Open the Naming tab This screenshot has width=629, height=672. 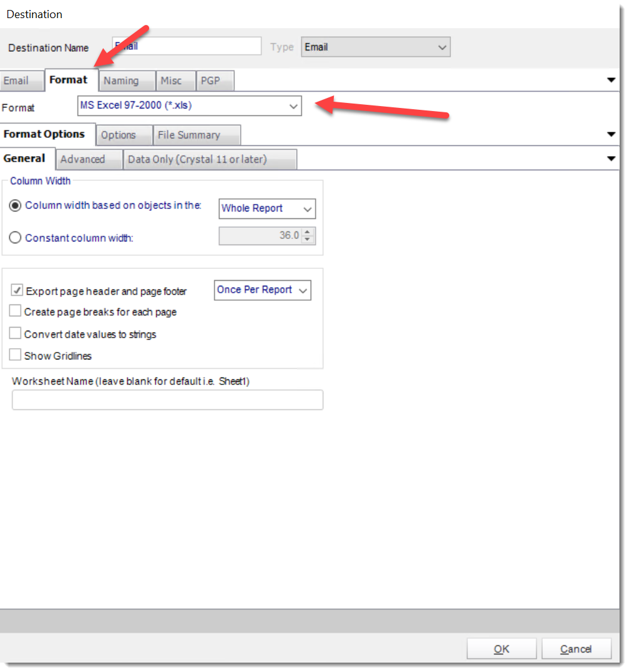[127, 81]
